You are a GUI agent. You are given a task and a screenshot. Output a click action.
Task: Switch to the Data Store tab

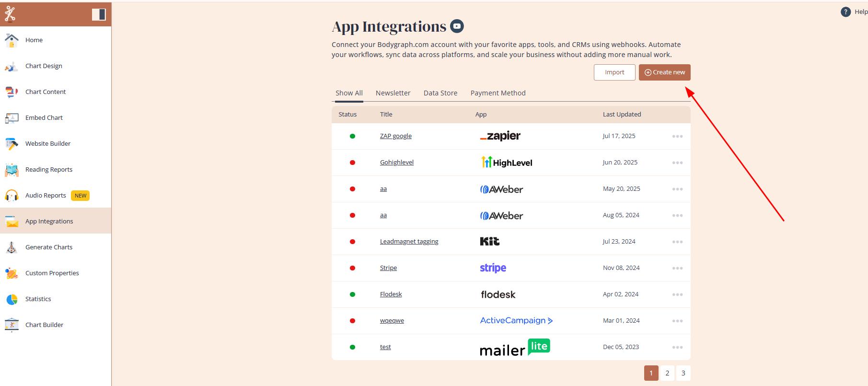tap(440, 93)
